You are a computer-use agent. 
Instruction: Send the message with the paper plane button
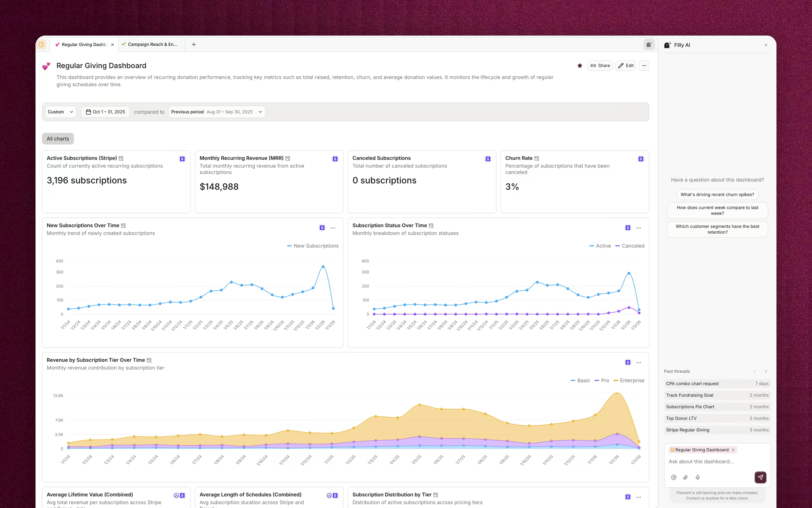pos(761,477)
